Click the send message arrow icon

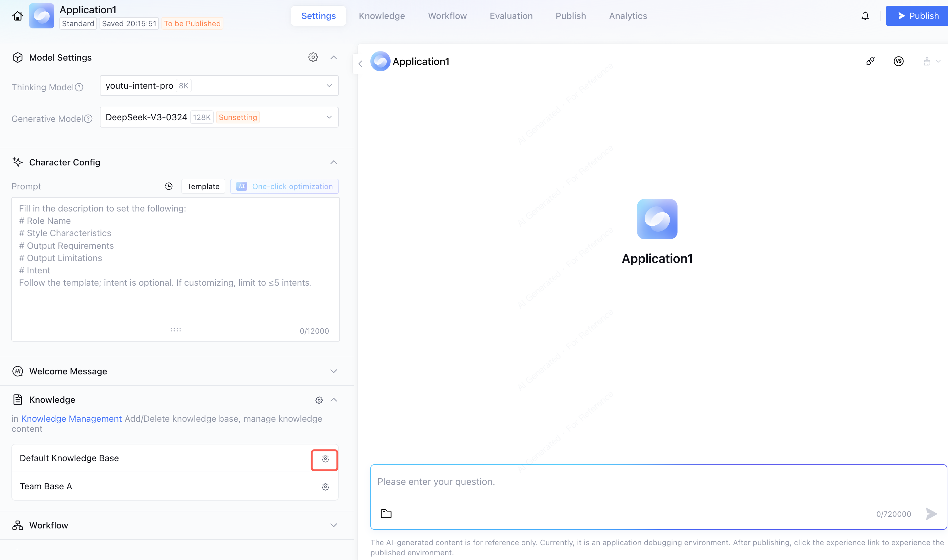pyautogui.click(x=931, y=514)
